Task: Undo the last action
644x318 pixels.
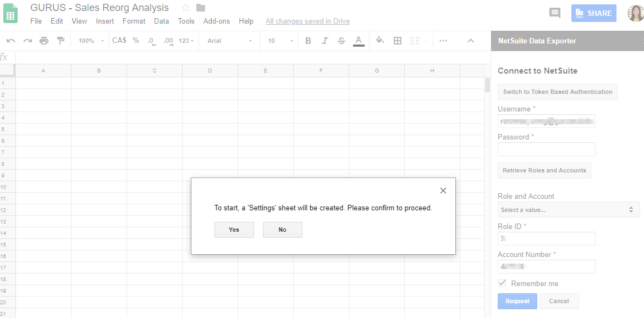Action: pos(11,40)
